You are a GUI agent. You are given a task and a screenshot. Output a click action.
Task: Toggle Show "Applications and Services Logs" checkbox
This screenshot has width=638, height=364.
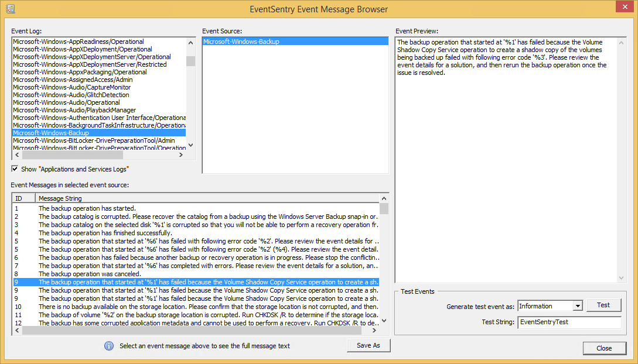(x=15, y=169)
